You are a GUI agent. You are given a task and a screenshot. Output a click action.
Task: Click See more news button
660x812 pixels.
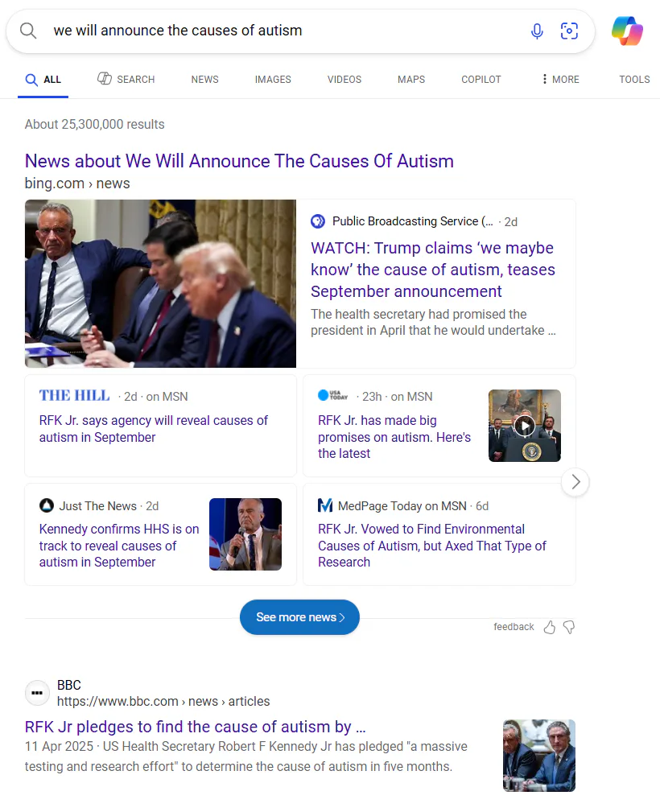299,617
